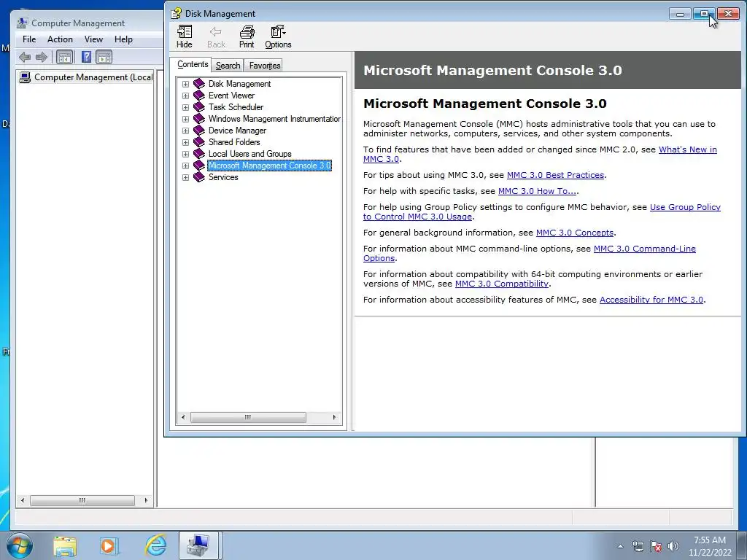The width and height of the screenshot is (747, 560).
Task: Click Show/Hide Action Pane toolbar icon
Action: [x=104, y=58]
